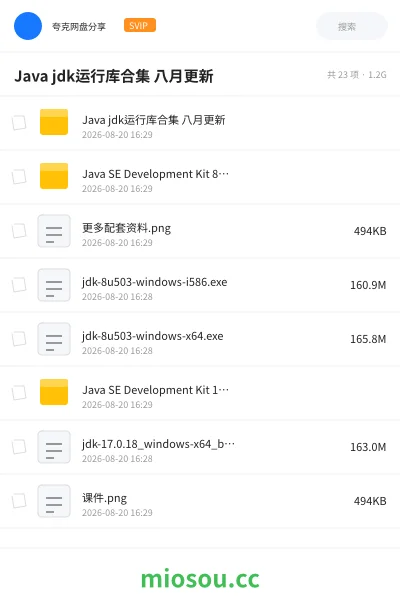This screenshot has height=600, width=400.
Task: Click the 494KB size of 课件.png
Action: click(370, 501)
